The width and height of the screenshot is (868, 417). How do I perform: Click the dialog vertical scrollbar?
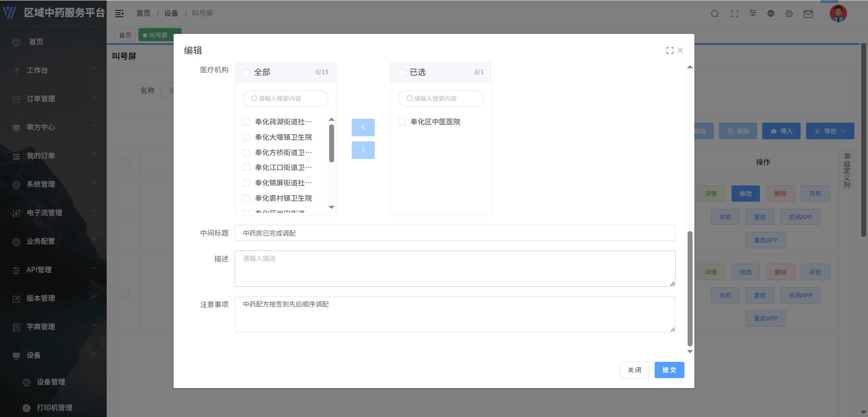pos(690,289)
